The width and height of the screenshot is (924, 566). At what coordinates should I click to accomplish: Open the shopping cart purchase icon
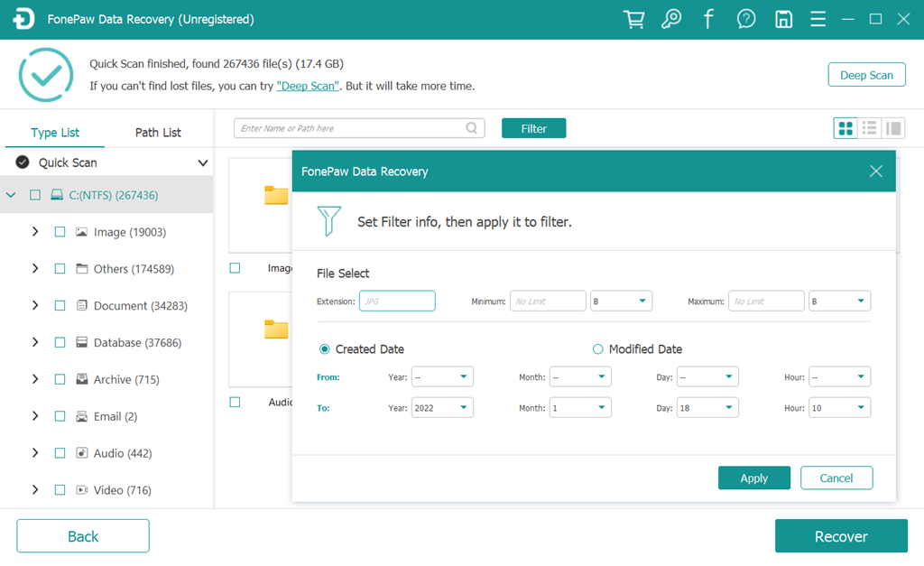point(633,20)
